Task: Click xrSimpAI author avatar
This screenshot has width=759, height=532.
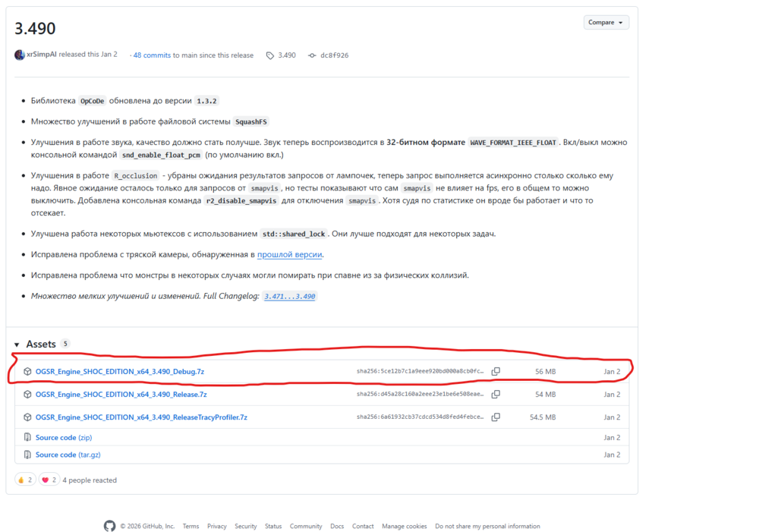Action: 20,55
